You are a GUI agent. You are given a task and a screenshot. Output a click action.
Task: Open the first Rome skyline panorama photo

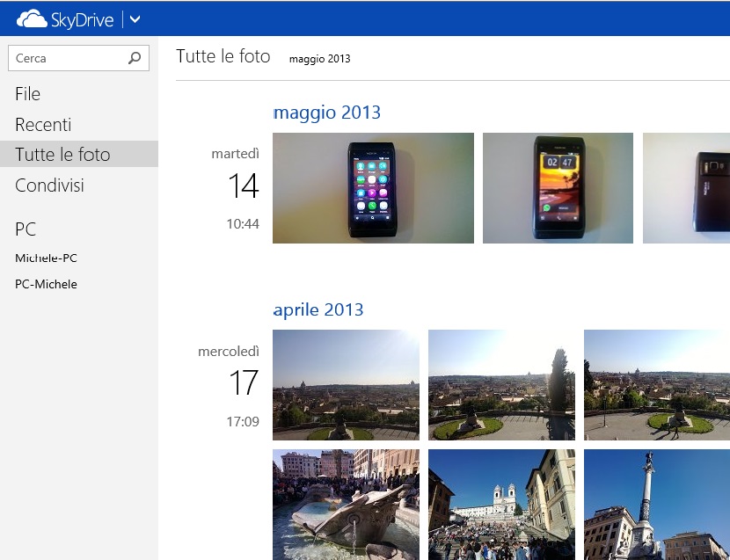coord(346,385)
